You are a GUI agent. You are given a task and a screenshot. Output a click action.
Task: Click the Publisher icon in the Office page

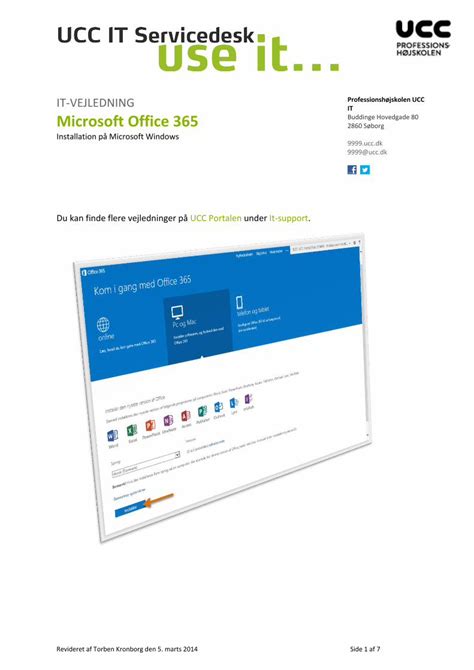[202, 411]
